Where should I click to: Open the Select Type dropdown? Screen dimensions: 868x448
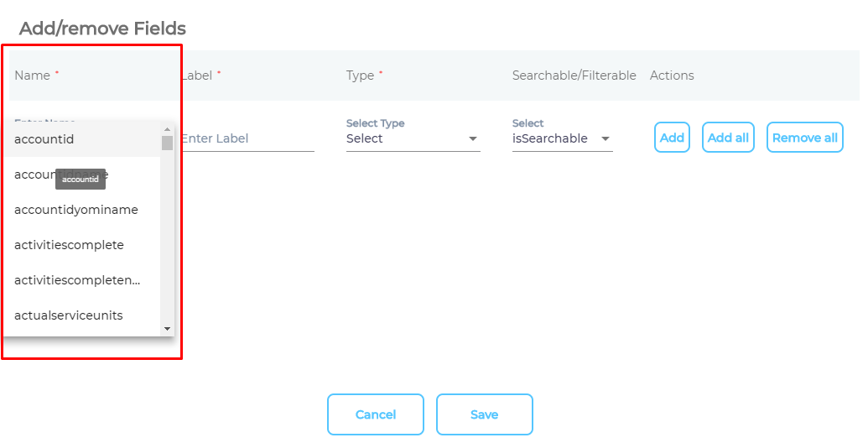pyautogui.click(x=413, y=138)
